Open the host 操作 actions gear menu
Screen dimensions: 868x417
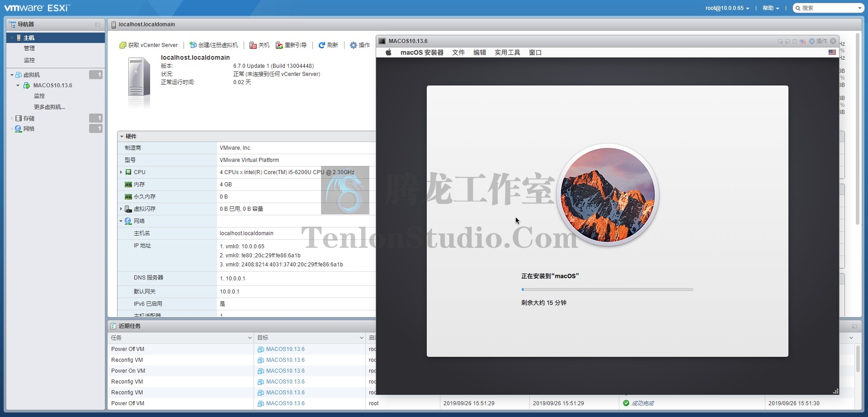(360, 45)
